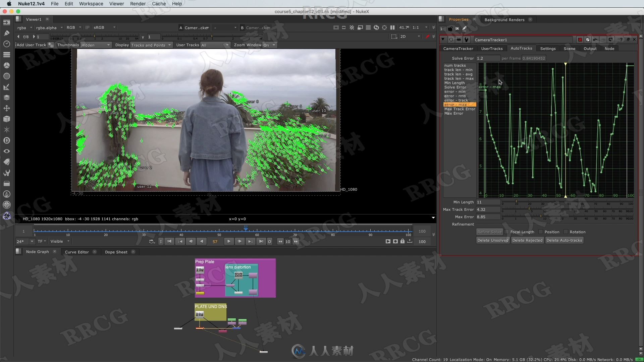Open the Render menu
The height and width of the screenshot is (362, 644).
pyautogui.click(x=138, y=4)
